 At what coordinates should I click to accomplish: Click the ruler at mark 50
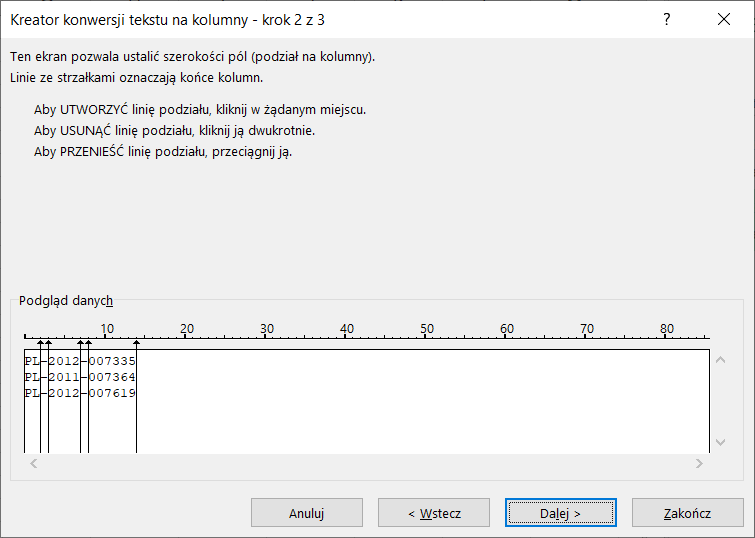(x=426, y=336)
